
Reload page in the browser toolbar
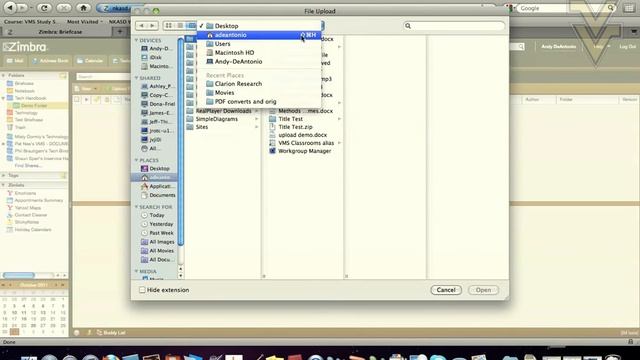point(44,8)
